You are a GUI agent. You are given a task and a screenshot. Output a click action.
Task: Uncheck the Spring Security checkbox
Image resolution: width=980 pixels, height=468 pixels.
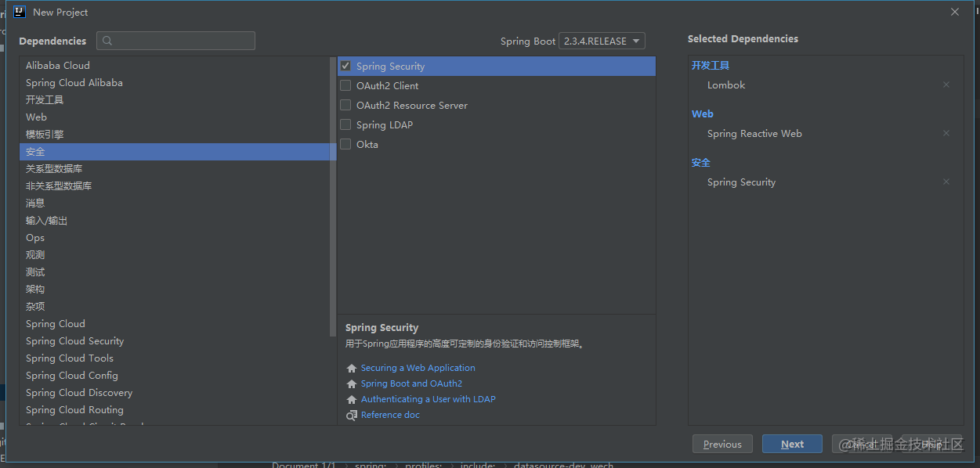(345, 67)
